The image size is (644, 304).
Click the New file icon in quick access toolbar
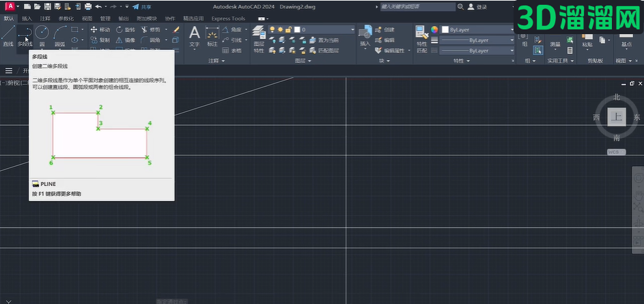click(x=27, y=7)
